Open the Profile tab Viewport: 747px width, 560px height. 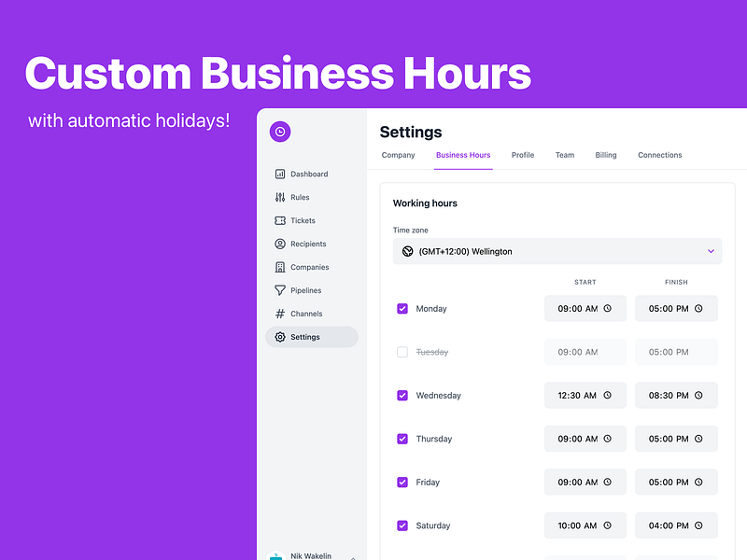[x=523, y=155]
